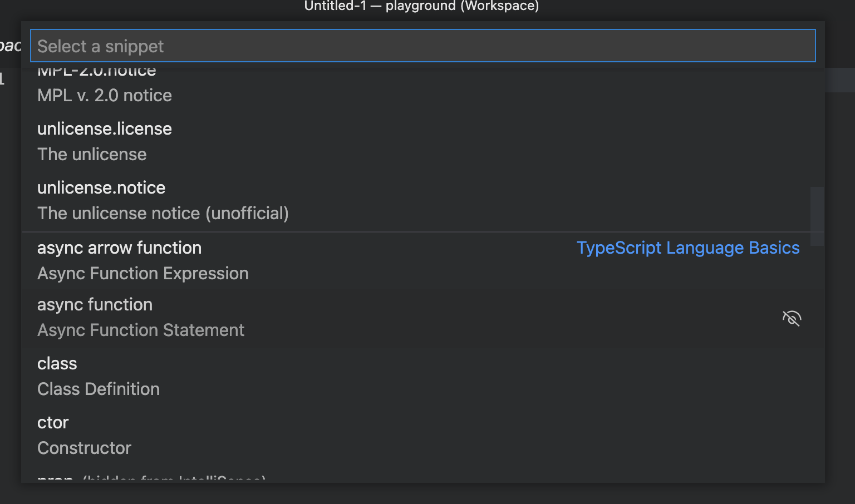Pick the "unlicense.notice" snippet
The width and height of the screenshot is (855, 504).
[x=101, y=187]
